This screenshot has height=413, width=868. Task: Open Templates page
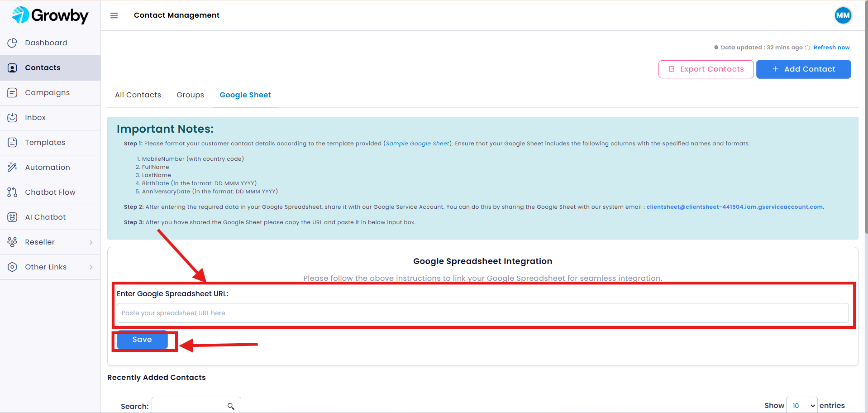click(50, 143)
